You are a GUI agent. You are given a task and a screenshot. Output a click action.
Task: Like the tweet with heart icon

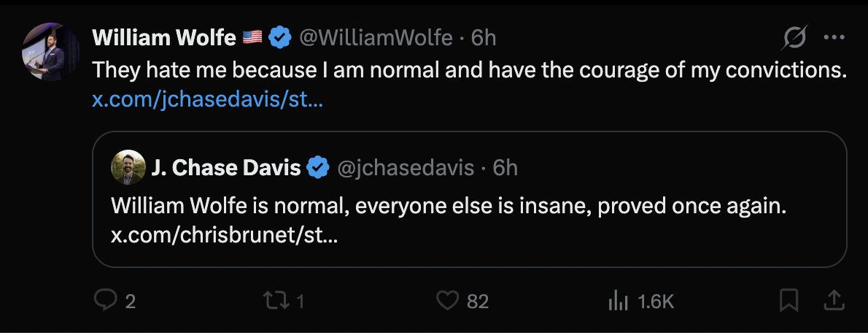click(447, 301)
